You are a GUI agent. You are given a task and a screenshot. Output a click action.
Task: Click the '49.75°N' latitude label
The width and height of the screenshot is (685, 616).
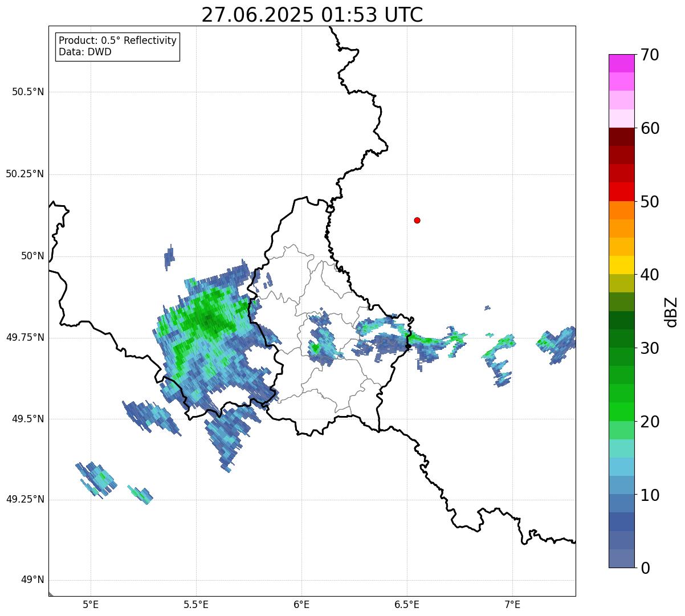click(x=25, y=337)
